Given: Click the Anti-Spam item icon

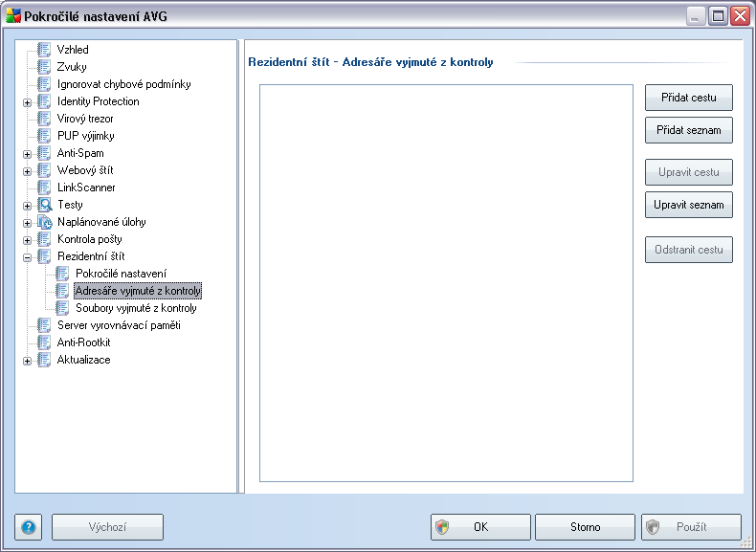Looking at the screenshot, I should pos(44,153).
